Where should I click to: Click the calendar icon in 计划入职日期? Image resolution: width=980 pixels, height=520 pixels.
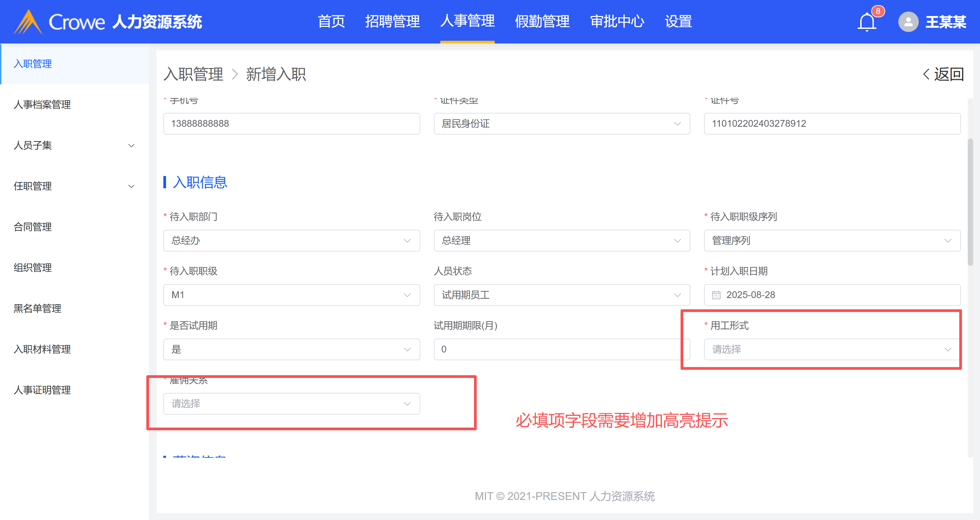[716, 295]
